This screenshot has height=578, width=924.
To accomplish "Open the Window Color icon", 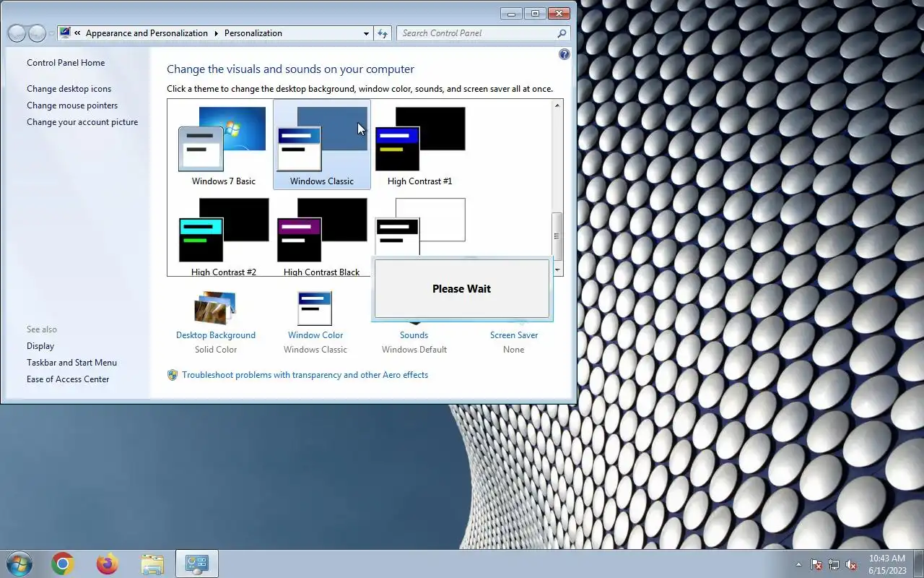I will [315, 309].
